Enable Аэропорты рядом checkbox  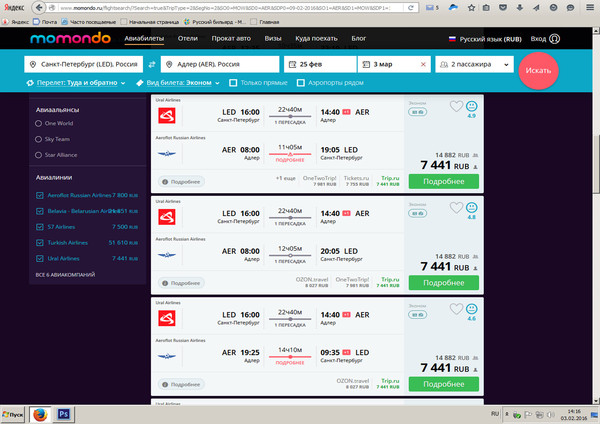[x=301, y=83]
